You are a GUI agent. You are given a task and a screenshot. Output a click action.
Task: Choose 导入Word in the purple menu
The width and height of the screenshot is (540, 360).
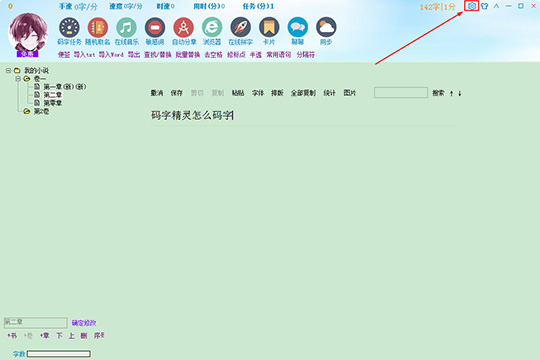(x=111, y=55)
